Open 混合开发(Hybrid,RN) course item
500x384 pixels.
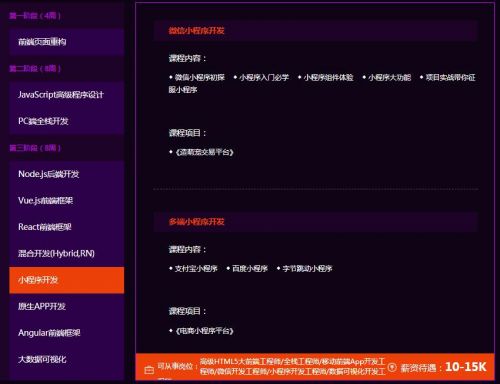point(67,253)
